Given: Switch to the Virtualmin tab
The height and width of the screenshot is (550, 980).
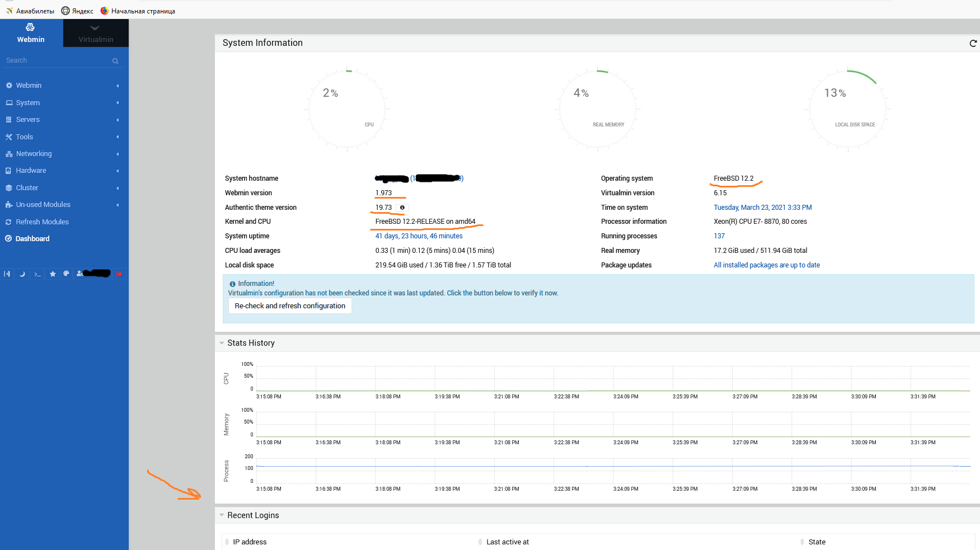Looking at the screenshot, I should [x=96, y=33].
